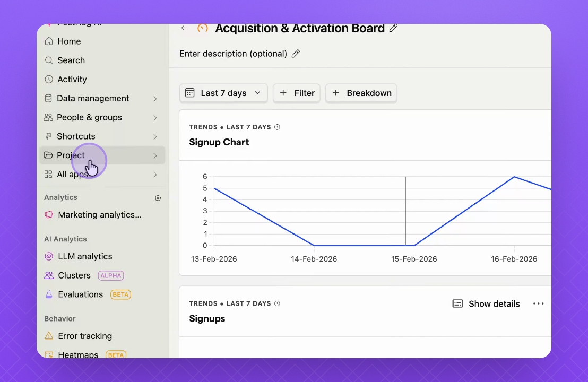
Task: Expand the All apps chevron
Action: [x=155, y=175]
